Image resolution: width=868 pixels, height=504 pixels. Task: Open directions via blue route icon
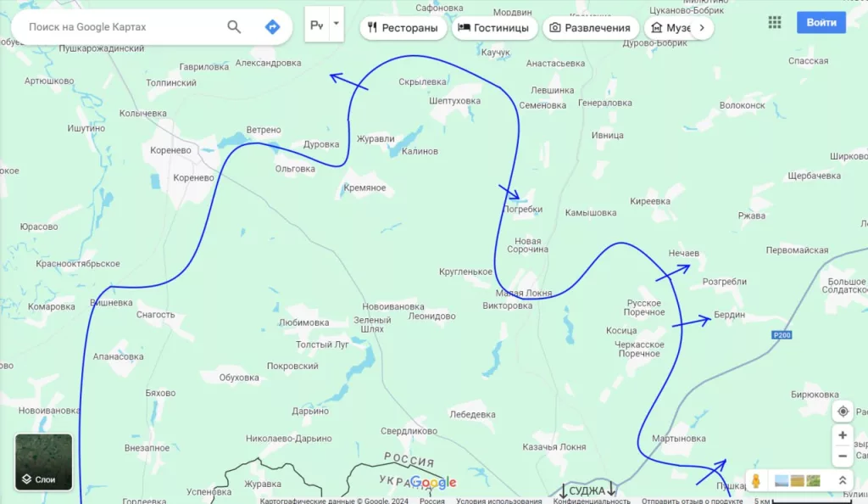pyautogui.click(x=272, y=26)
